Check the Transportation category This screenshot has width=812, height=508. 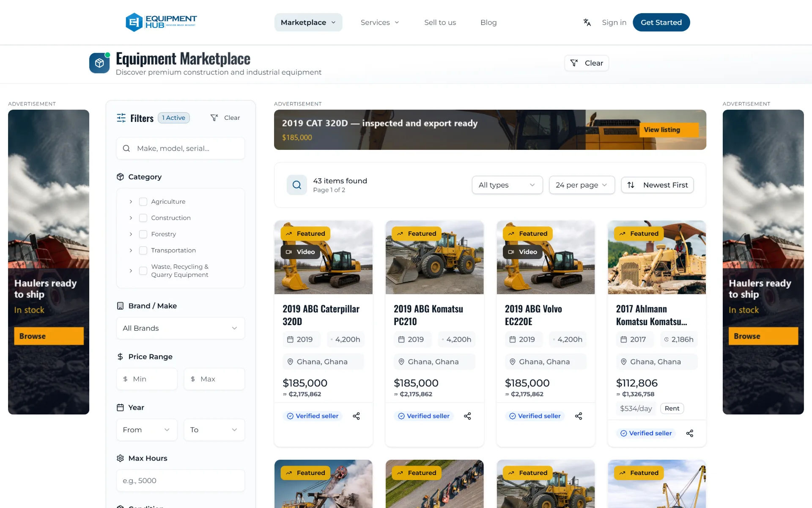[143, 250]
